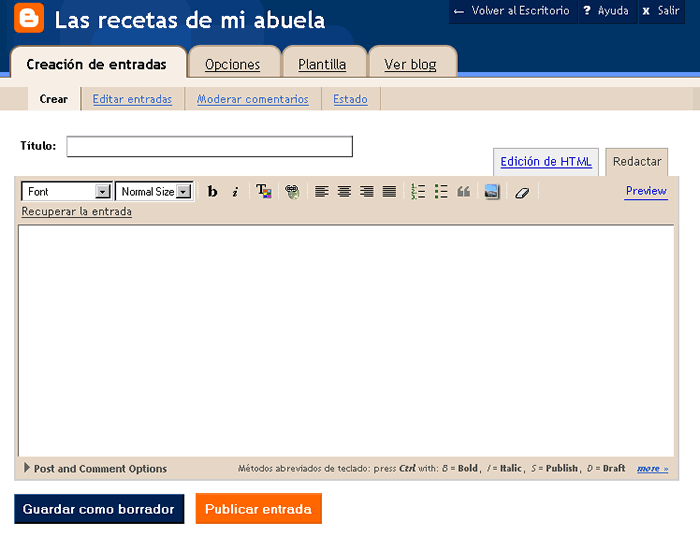The image size is (700, 537).
Task: Justify the text fully
Action: [389, 191]
